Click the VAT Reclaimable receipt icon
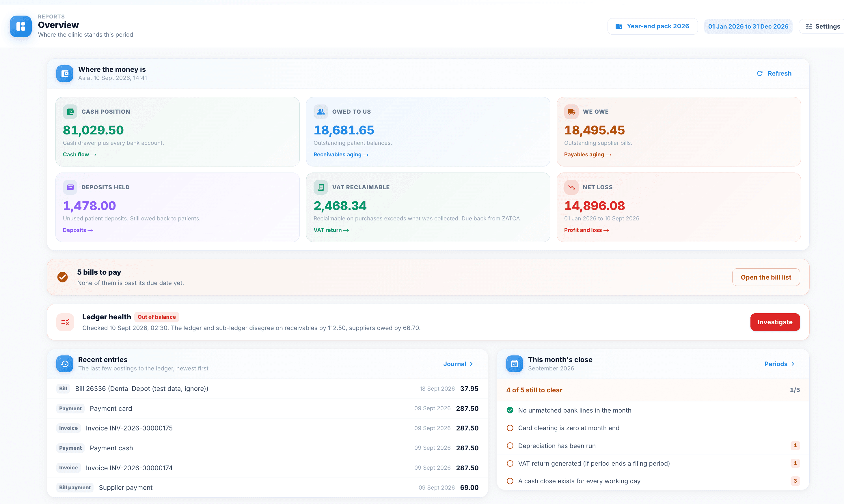Image resolution: width=844 pixels, height=504 pixels. click(x=321, y=187)
